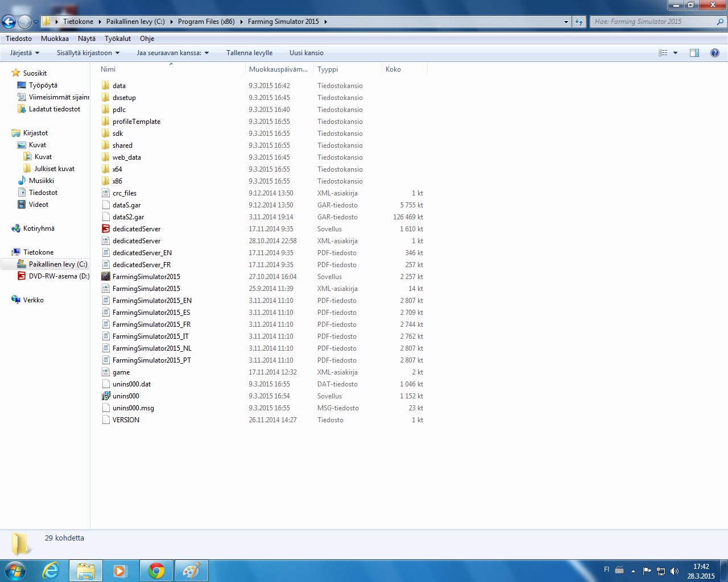Open Paint from the taskbar
The width and height of the screenshot is (728, 582).
click(192, 571)
